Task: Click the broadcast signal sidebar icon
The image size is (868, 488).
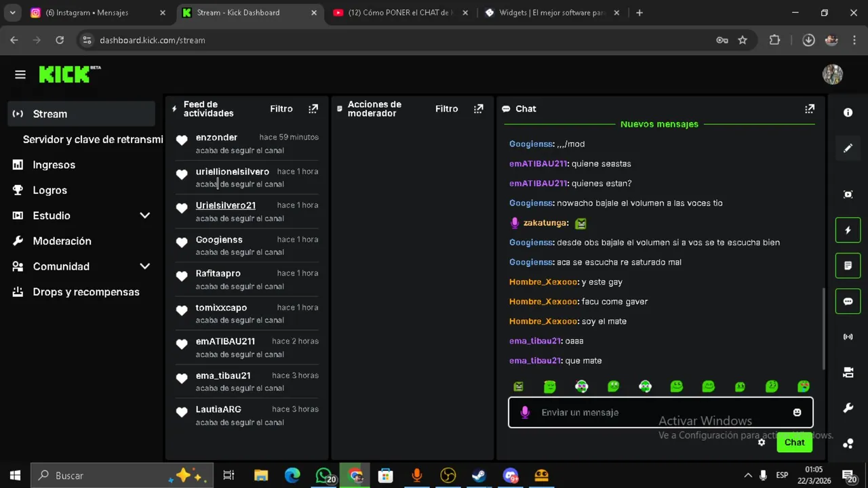Action: 848,337
